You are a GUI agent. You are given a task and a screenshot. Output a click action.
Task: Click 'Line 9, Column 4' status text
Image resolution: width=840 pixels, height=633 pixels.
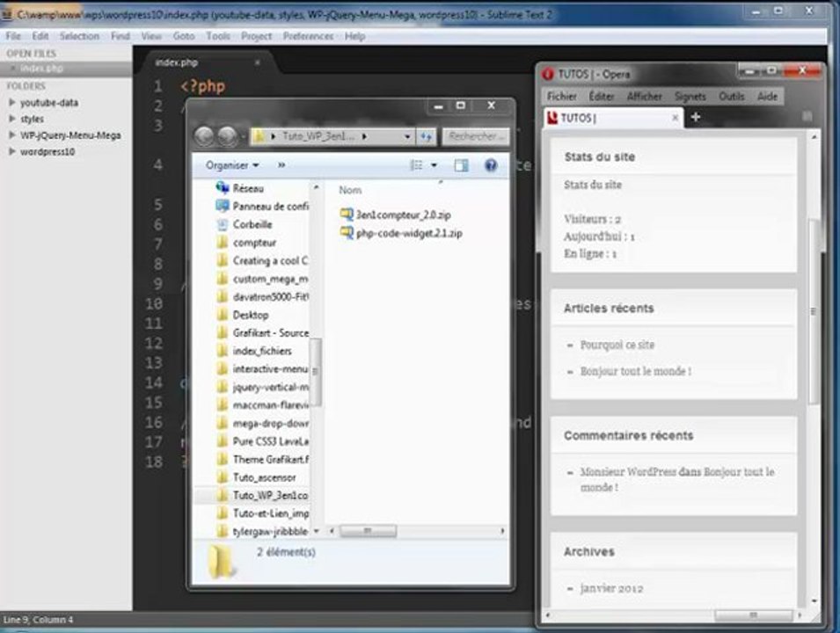click(38, 620)
